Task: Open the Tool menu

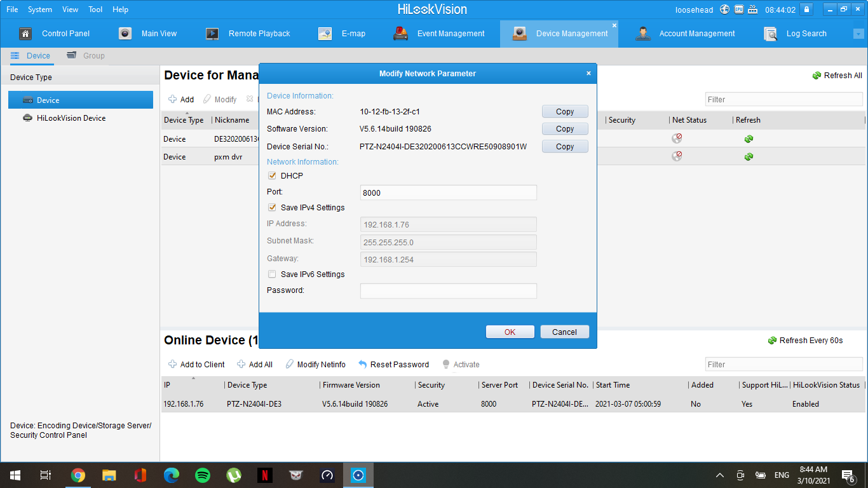Action: coord(95,10)
